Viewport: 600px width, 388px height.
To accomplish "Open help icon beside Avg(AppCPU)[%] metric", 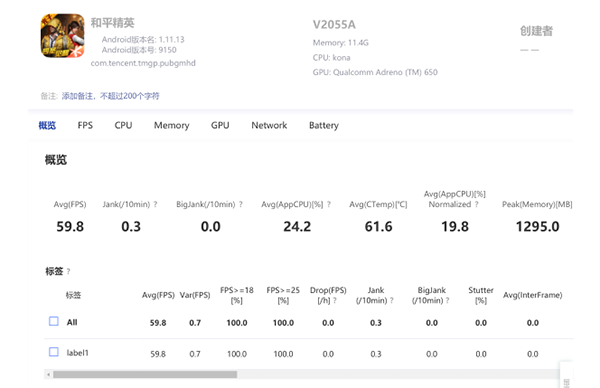I will pos(329,205).
